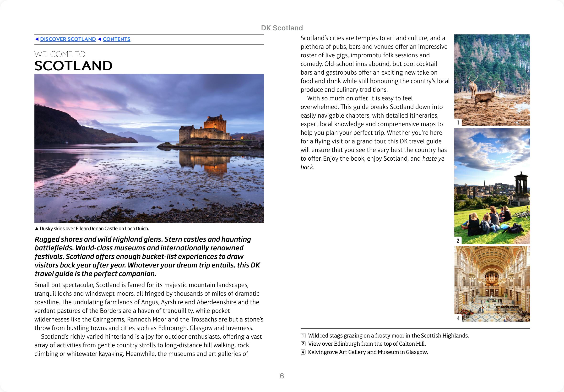Click number 1 label on stags photo

pyautogui.click(x=458, y=122)
